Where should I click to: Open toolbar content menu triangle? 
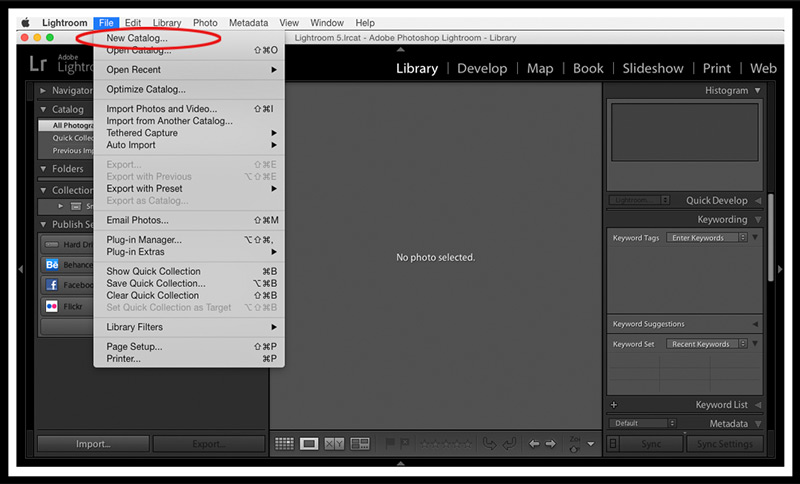click(591, 444)
